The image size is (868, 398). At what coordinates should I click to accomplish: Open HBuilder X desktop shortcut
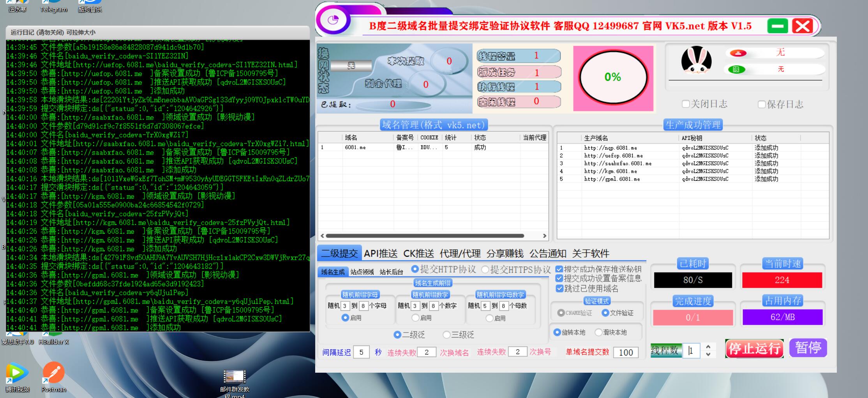tap(54, 339)
